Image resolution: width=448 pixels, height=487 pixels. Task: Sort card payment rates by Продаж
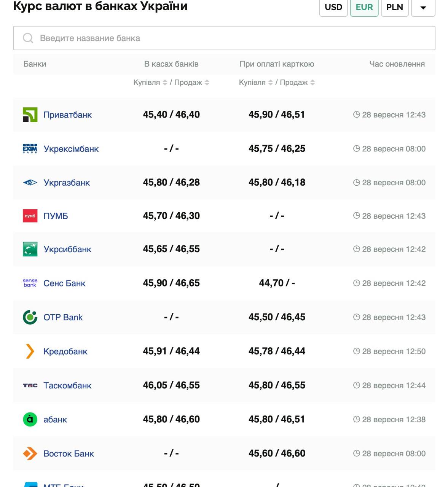tap(312, 83)
